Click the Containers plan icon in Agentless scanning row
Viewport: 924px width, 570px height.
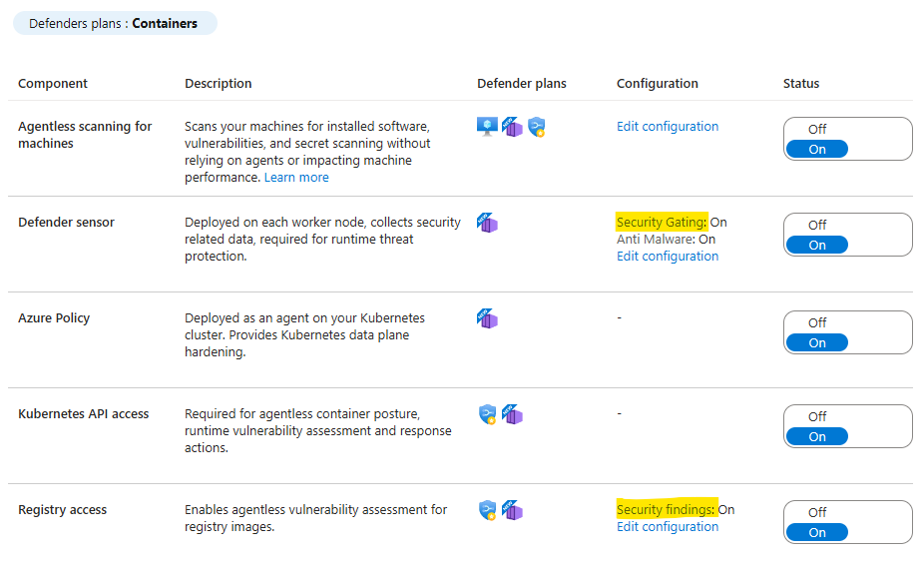pos(512,126)
